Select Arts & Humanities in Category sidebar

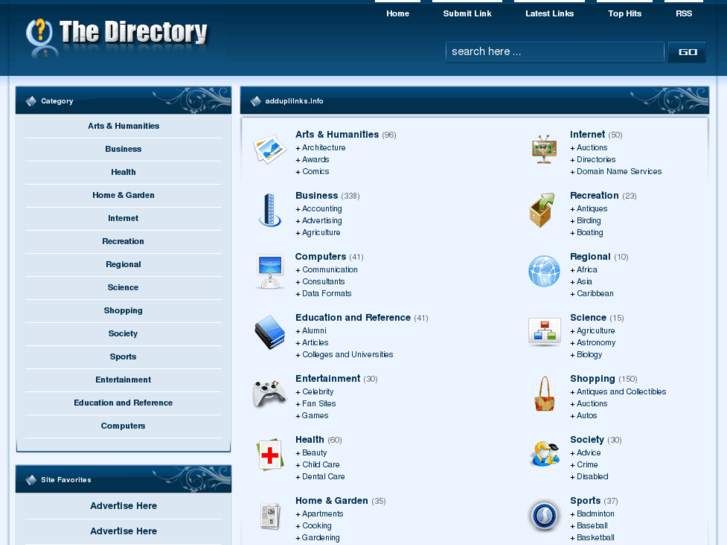click(x=123, y=126)
